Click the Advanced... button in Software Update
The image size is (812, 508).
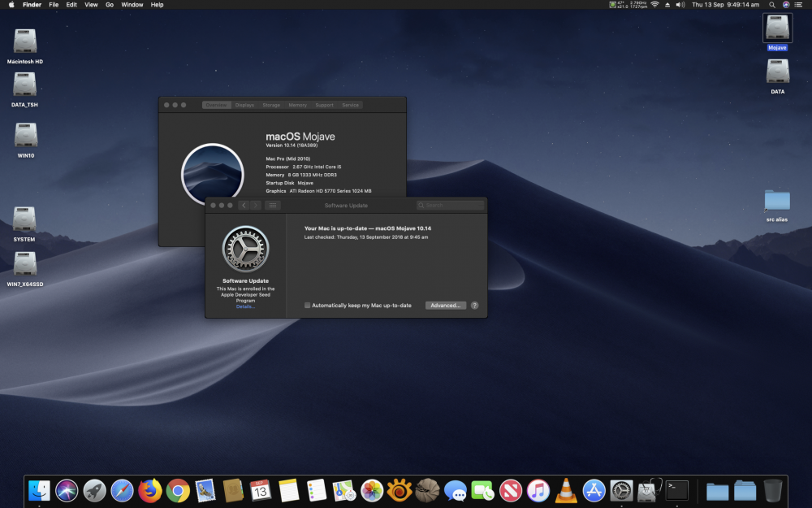[445, 306]
